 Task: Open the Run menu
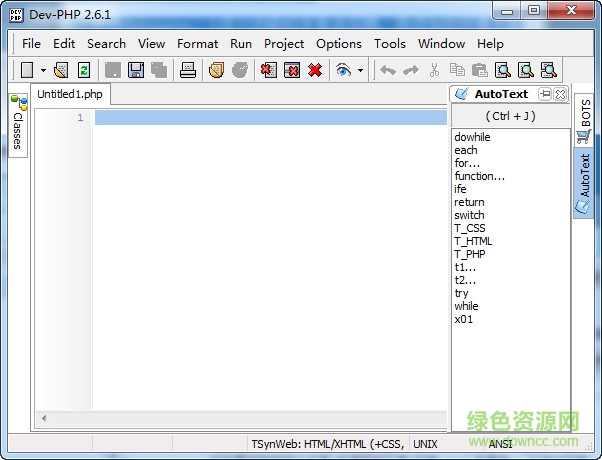point(241,44)
